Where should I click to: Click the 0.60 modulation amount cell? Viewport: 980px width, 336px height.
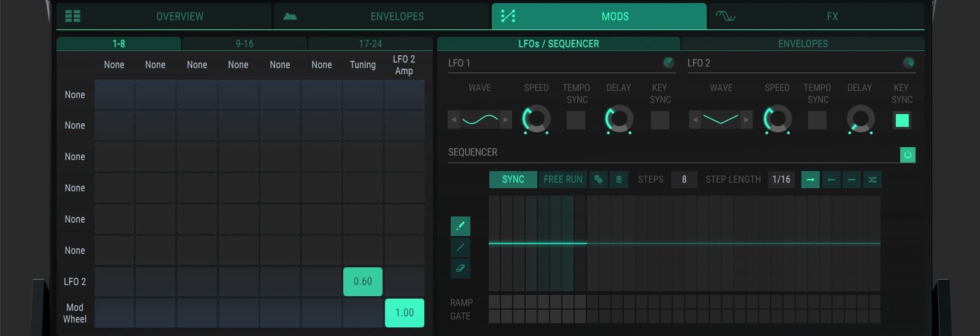[x=363, y=281]
